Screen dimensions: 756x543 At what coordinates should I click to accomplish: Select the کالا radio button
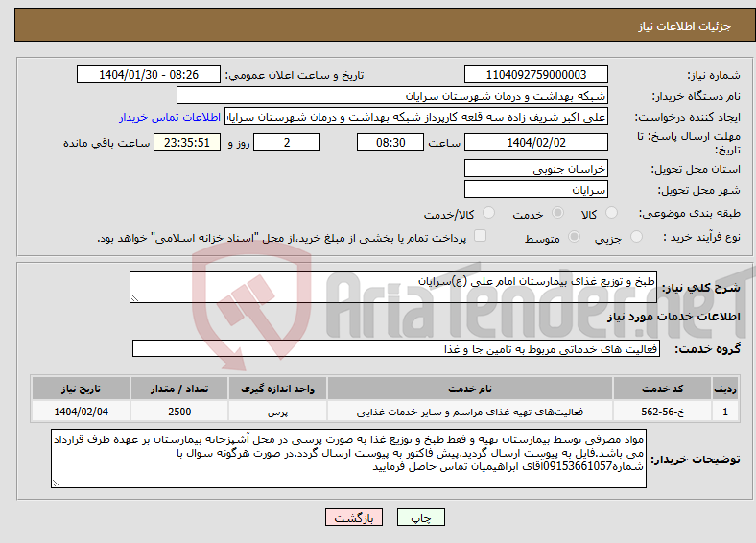coord(611,213)
